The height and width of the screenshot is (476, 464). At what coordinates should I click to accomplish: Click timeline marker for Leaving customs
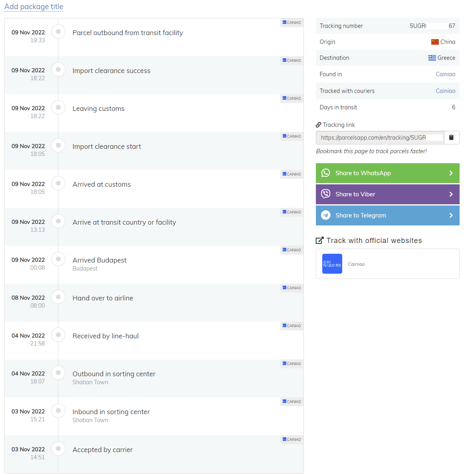click(x=58, y=107)
